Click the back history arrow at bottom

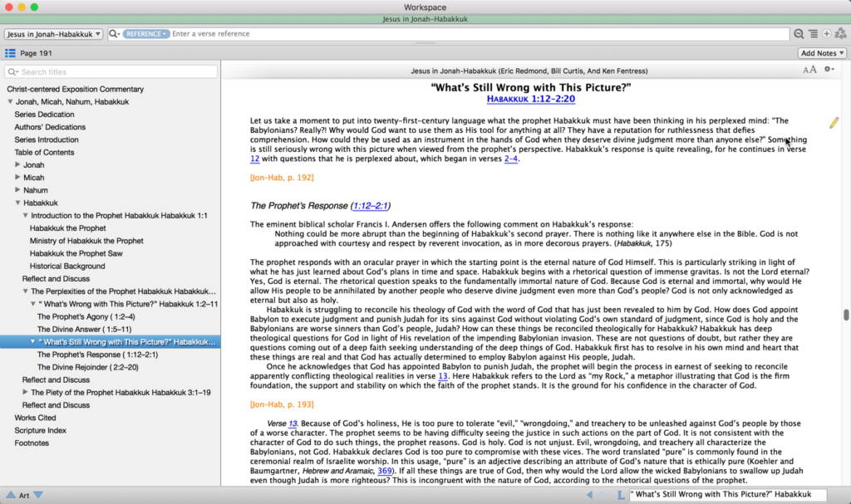tap(589, 495)
